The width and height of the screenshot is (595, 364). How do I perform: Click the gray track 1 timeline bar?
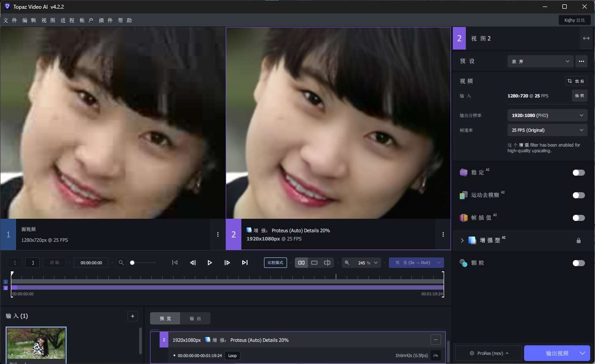[x=227, y=281]
